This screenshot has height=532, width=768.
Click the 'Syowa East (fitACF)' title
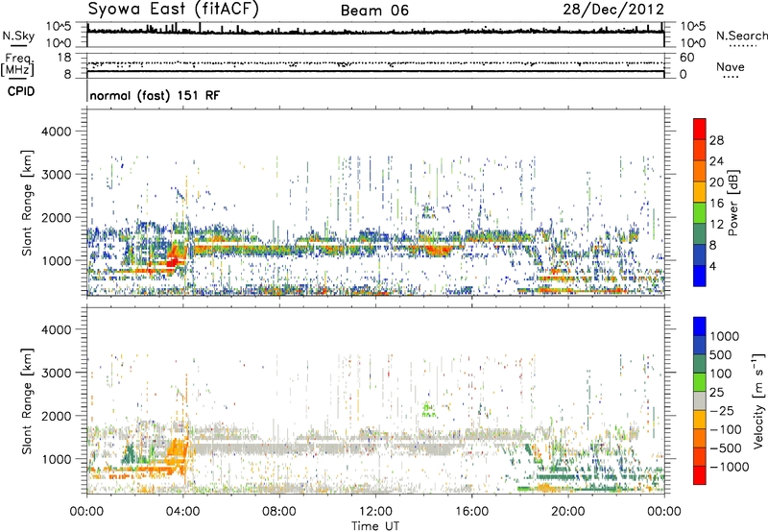pyautogui.click(x=173, y=9)
